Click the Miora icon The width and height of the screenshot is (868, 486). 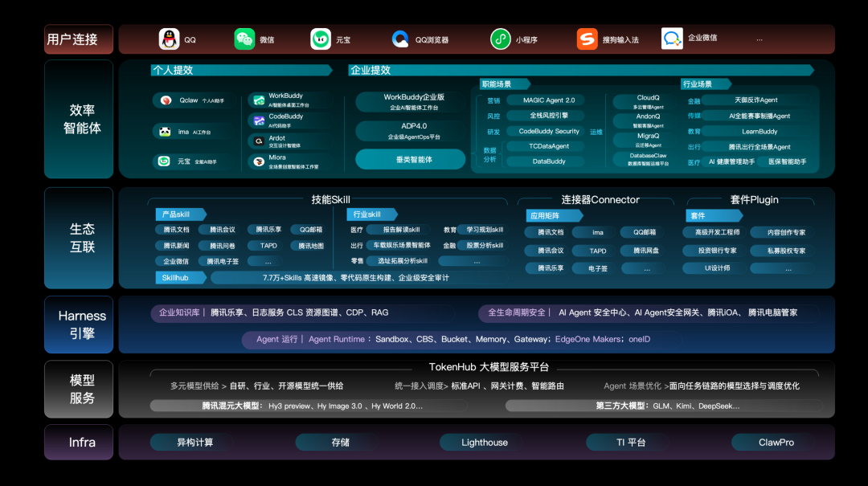(259, 161)
